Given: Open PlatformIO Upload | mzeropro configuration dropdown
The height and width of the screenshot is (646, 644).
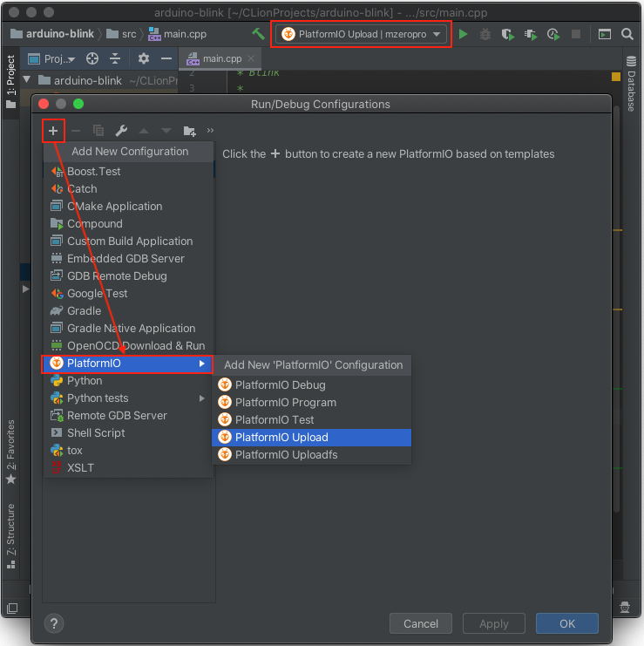Looking at the screenshot, I should [x=361, y=34].
